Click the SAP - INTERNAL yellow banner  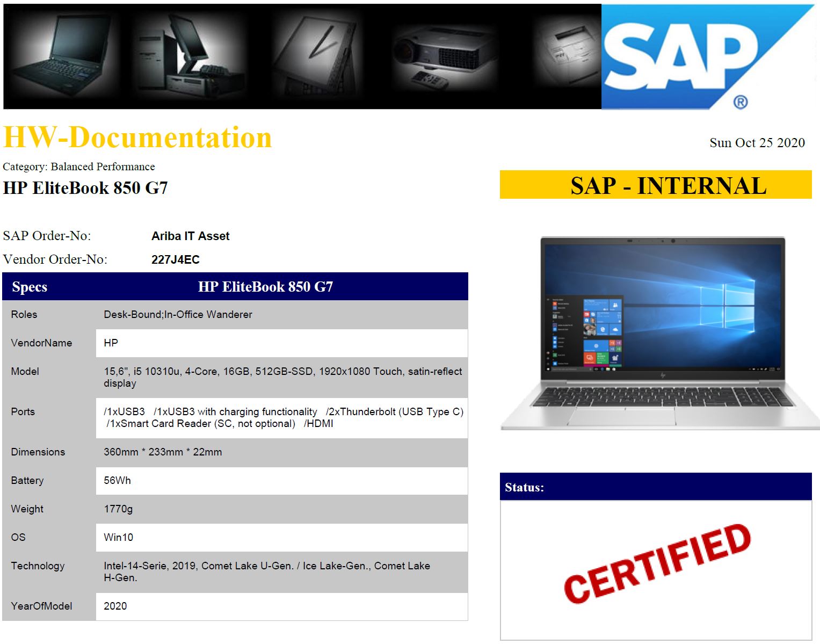tap(656, 185)
